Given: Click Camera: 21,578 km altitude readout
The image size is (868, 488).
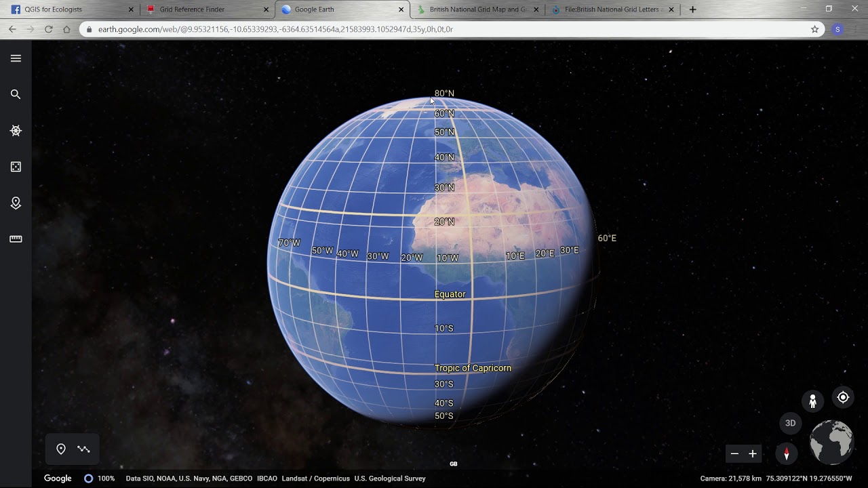Looking at the screenshot, I should 731,479.
